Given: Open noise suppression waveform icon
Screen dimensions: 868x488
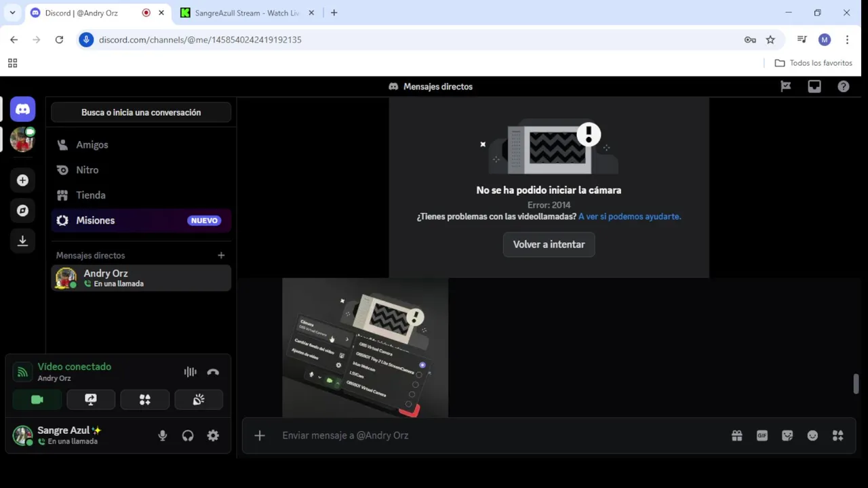Looking at the screenshot, I should pos(190,371).
